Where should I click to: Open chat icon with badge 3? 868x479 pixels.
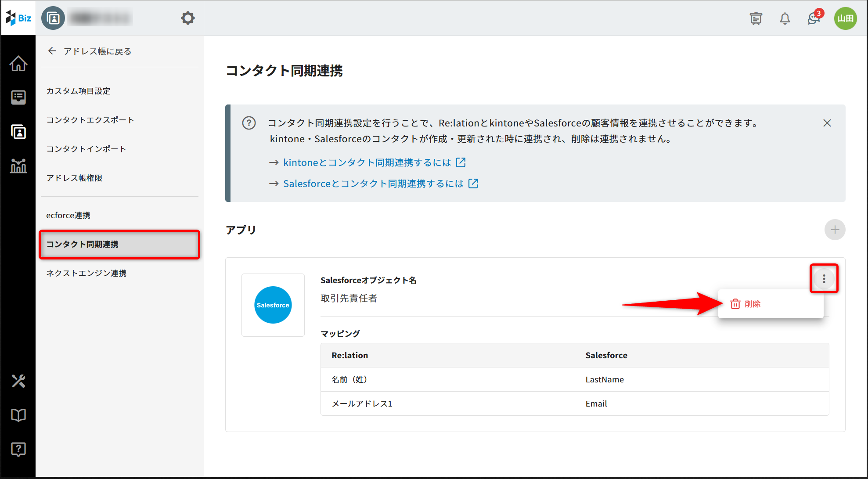click(814, 18)
